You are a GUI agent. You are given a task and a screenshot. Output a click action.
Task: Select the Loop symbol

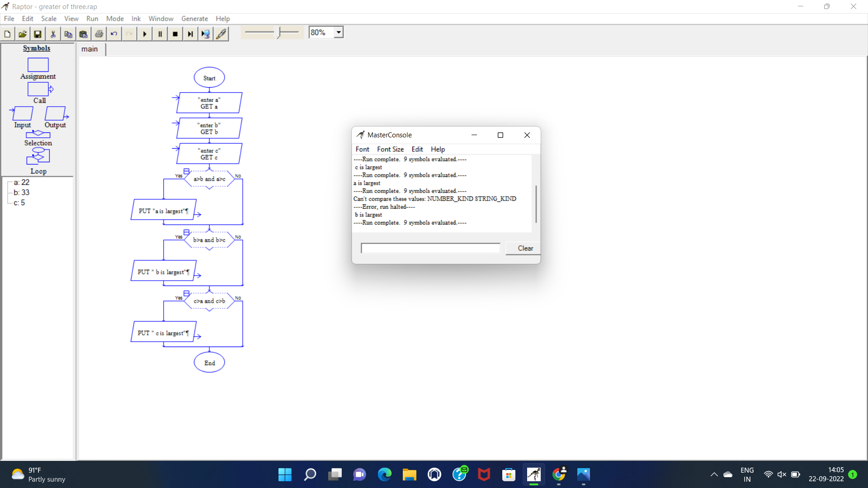click(x=38, y=156)
